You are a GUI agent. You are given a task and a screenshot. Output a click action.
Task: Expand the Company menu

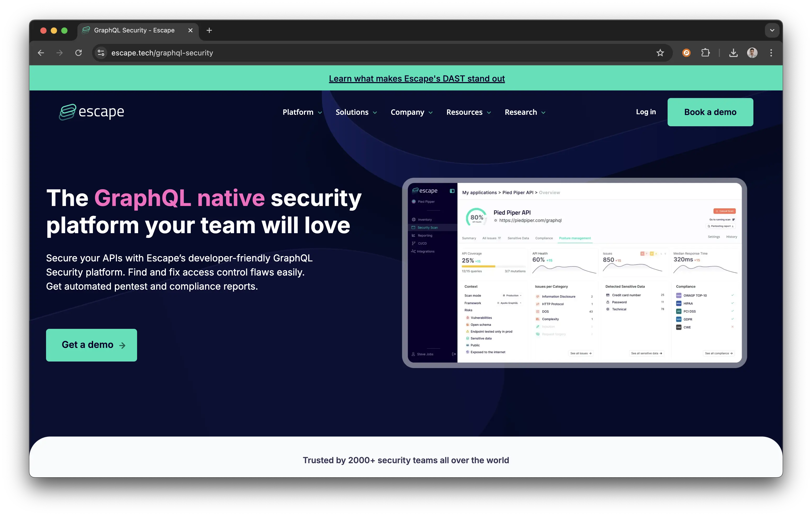[x=411, y=112]
